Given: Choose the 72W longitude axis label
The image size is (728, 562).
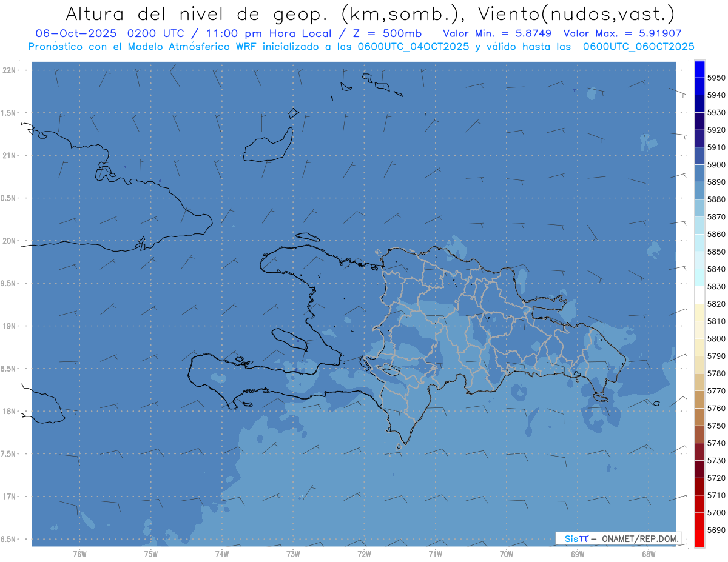Looking at the screenshot, I should [x=364, y=554].
